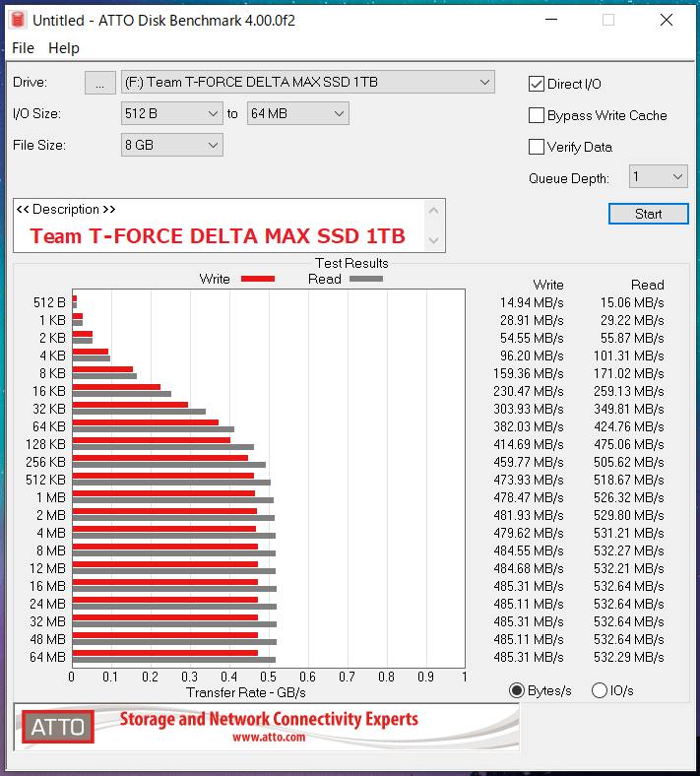Open the Help menu
700x776 pixels.
64,48
